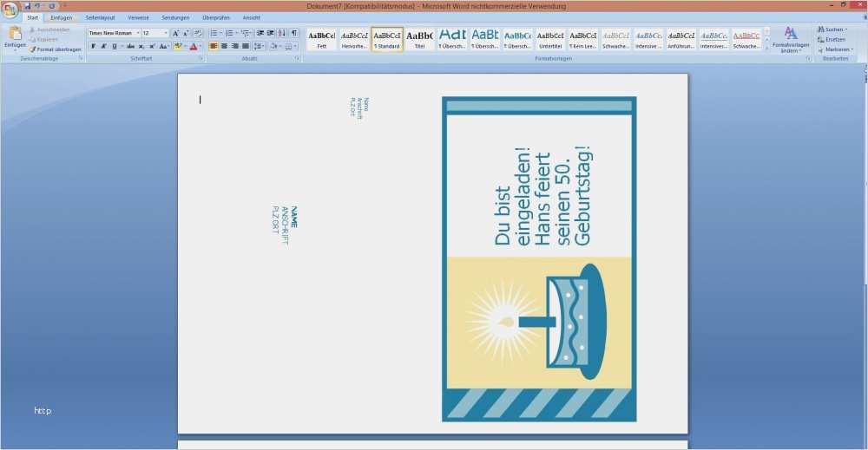Save the document from quick access toolbar
This screenshot has height=450, width=868.
coord(27,6)
